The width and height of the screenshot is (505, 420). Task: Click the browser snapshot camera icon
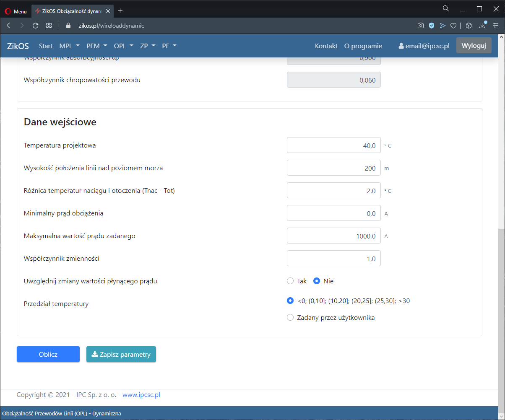(x=420, y=26)
